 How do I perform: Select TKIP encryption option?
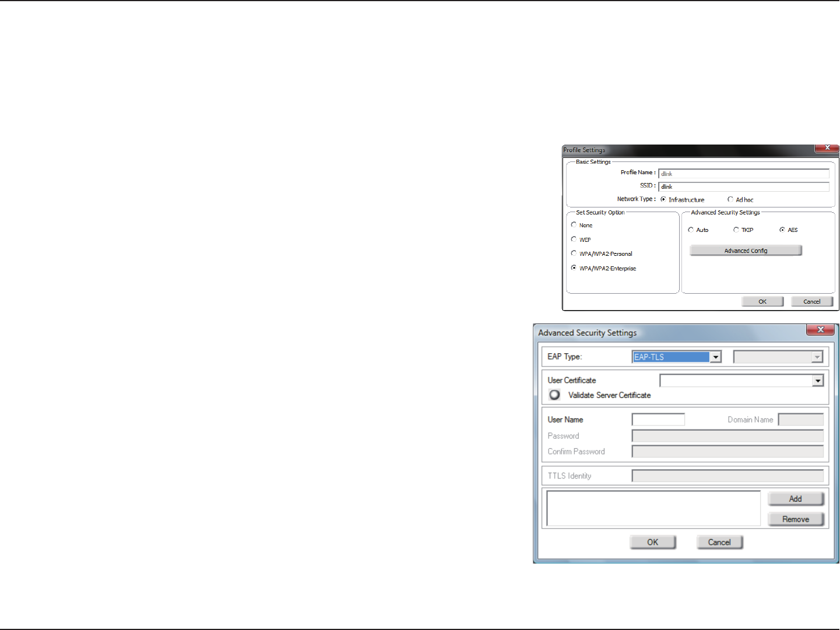(736, 230)
